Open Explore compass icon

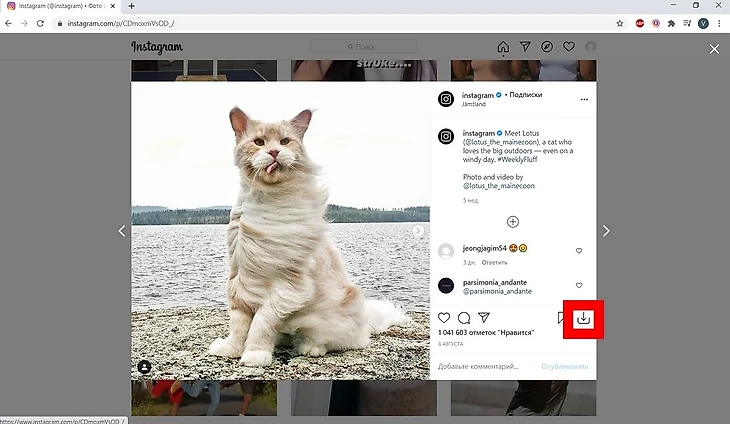coord(547,47)
